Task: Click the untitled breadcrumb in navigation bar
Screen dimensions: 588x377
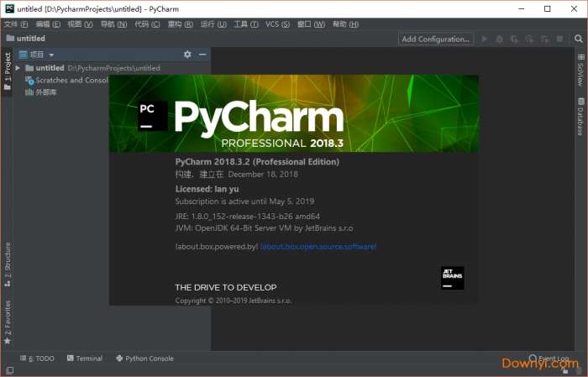Action: (x=26, y=39)
